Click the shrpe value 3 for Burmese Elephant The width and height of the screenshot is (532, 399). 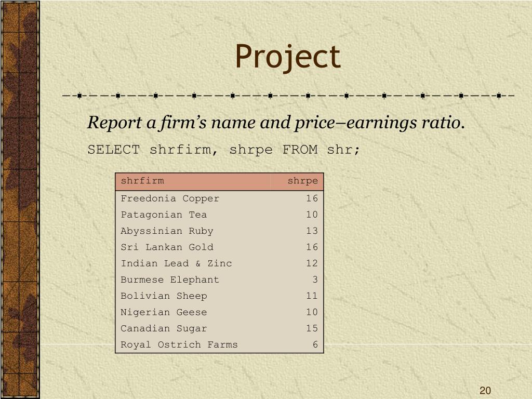pos(315,280)
